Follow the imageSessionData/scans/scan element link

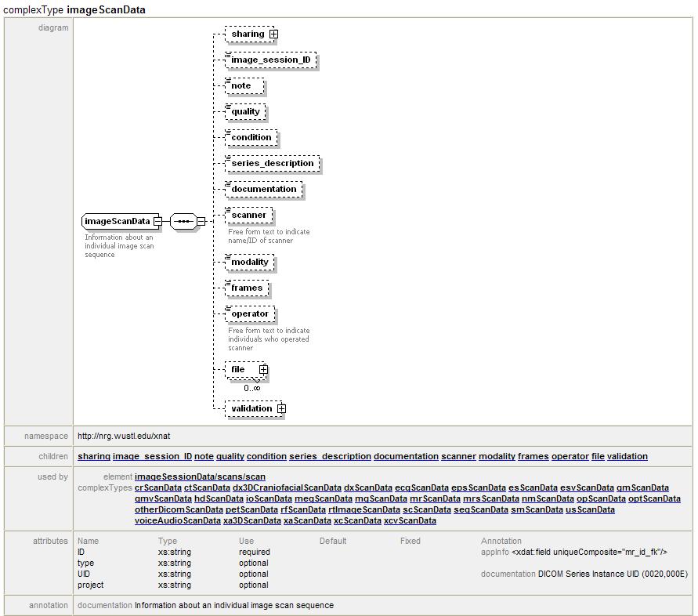[x=200, y=476]
